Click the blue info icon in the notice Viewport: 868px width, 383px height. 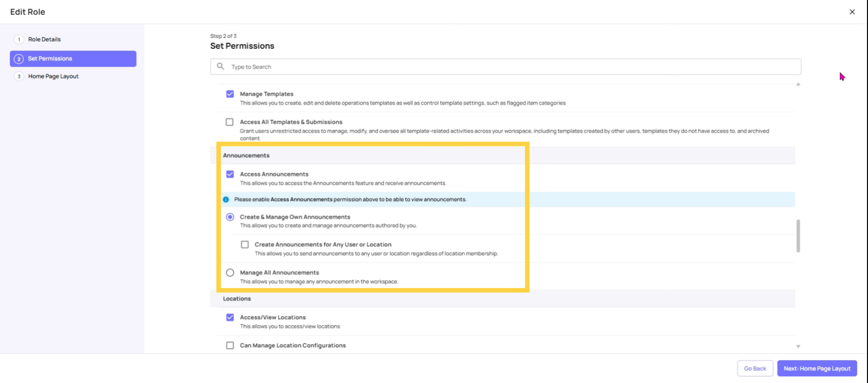(x=226, y=199)
